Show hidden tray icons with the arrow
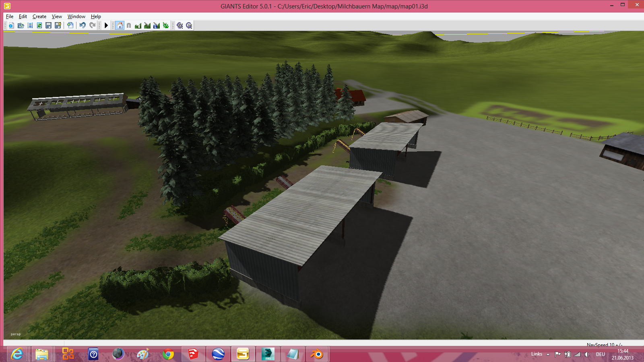This screenshot has width=644, height=362. pyautogui.click(x=548, y=354)
